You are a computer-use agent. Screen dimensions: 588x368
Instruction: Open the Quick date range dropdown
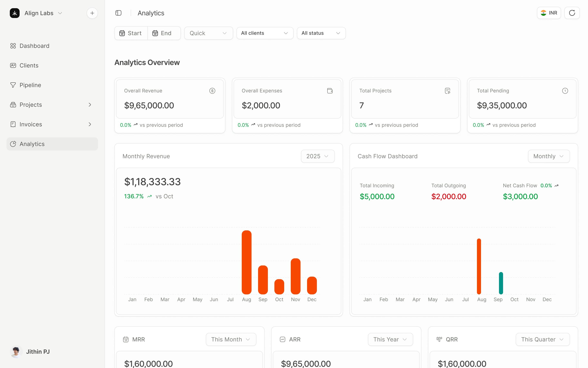click(x=208, y=33)
